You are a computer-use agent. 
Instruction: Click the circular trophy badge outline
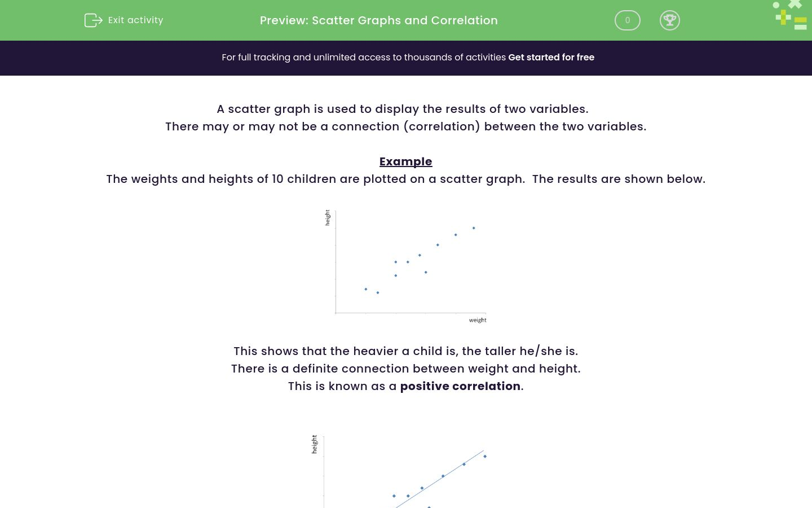[x=670, y=20]
